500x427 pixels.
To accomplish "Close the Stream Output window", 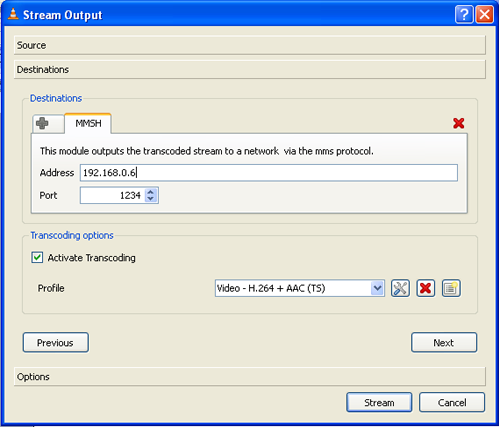I will 485,14.
